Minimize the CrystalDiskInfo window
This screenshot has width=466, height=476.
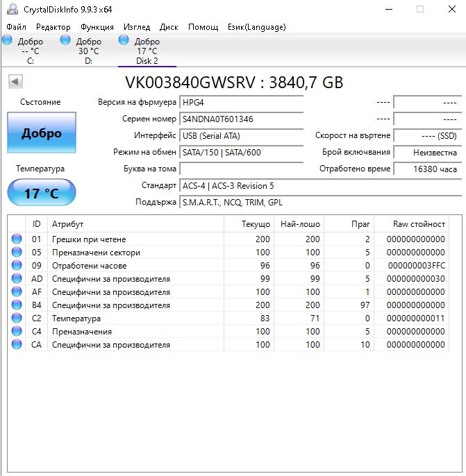[x=389, y=10]
